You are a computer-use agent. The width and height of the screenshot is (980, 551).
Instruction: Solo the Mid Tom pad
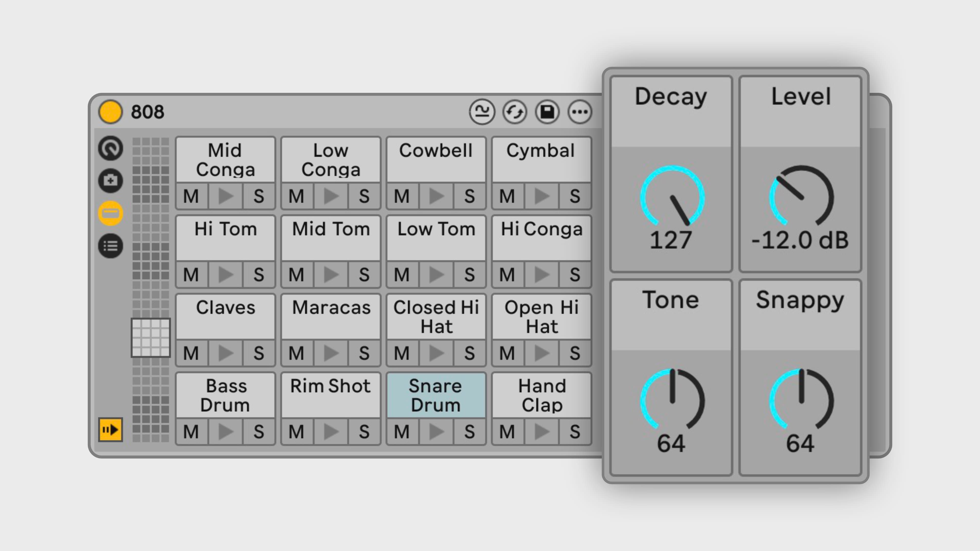coord(364,274)
